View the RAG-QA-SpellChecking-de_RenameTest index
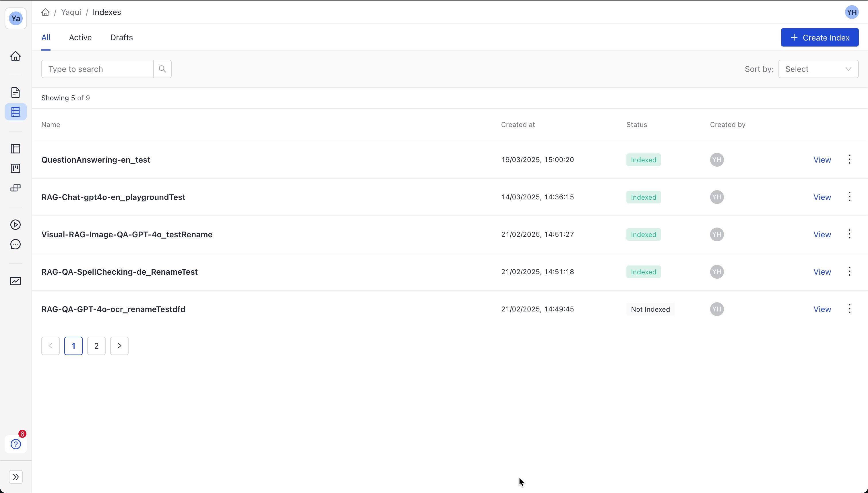This screenshot has width=868, height=493. [x=822, y=272]
